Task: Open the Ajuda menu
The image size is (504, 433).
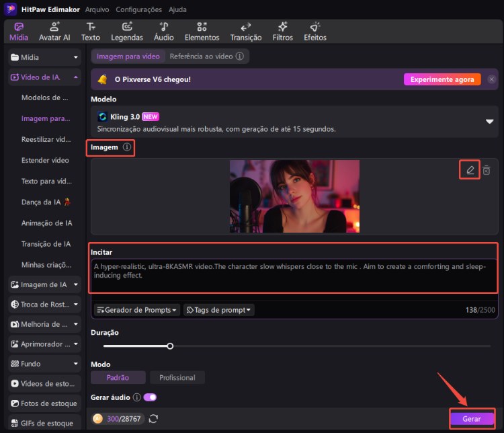Action: tap(177, 9)
